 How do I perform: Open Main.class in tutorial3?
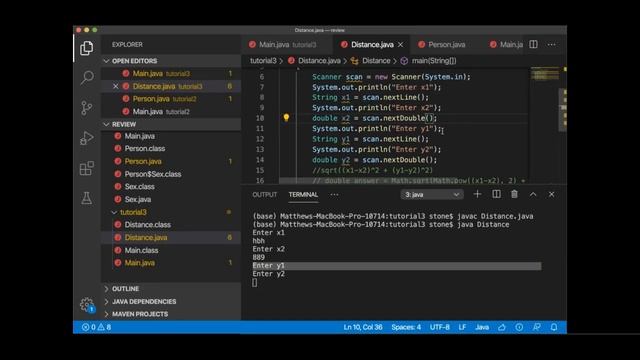[x=171, y=250]
